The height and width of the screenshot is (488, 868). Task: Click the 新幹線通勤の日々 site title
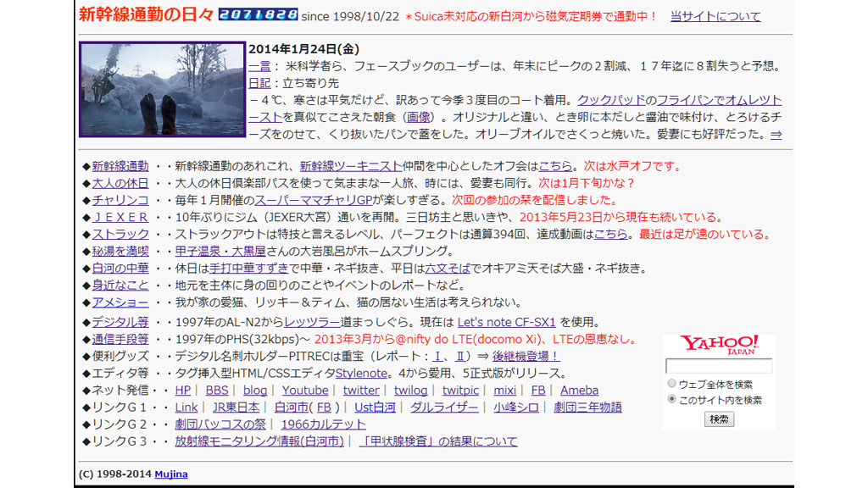146,15
